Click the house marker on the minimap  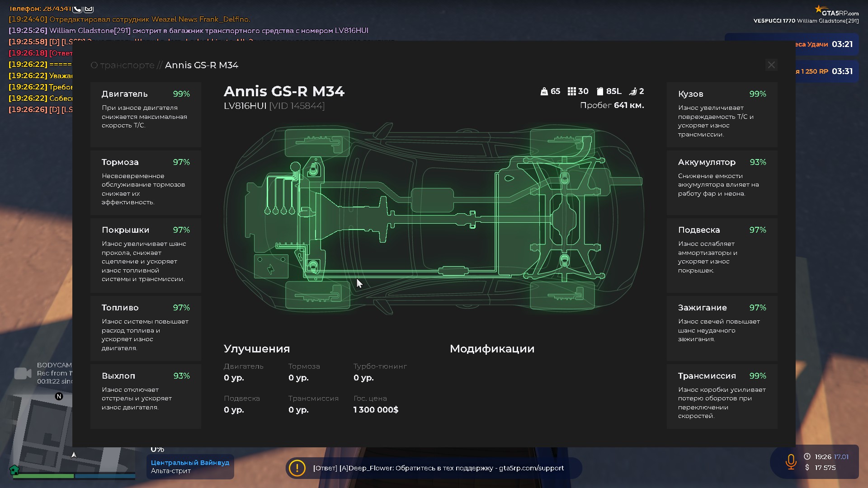14,469
